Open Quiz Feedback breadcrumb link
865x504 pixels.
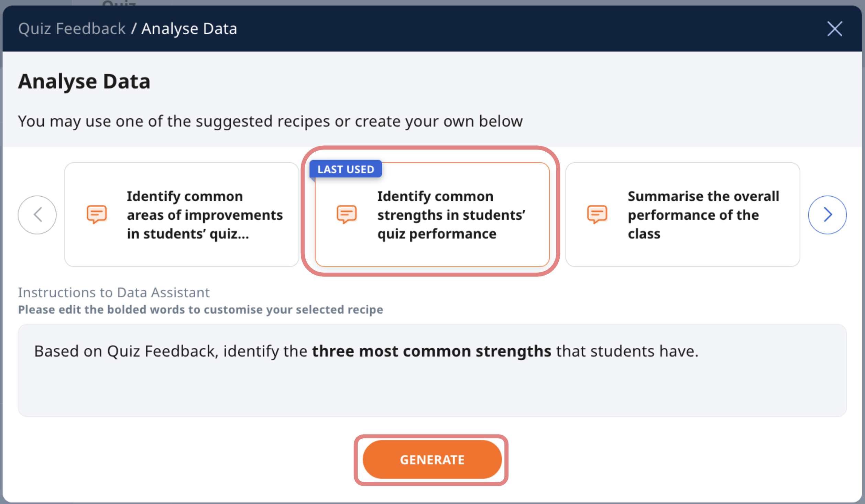[72, 29]
